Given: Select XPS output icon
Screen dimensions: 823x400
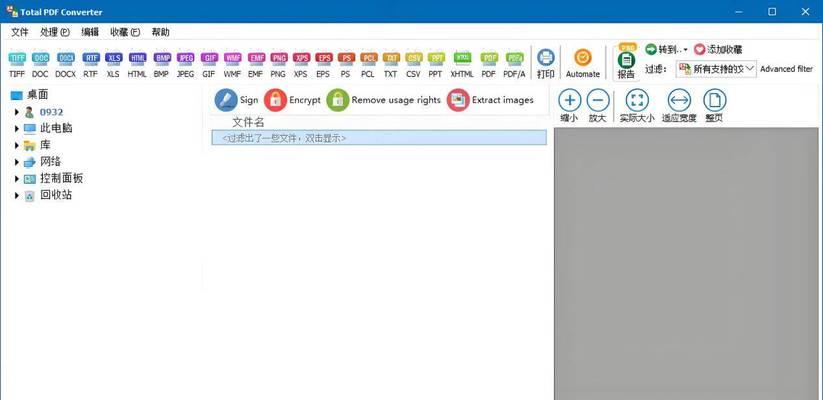Looking at the screenshot, I should pyautogui.click(x=301, y=64).
